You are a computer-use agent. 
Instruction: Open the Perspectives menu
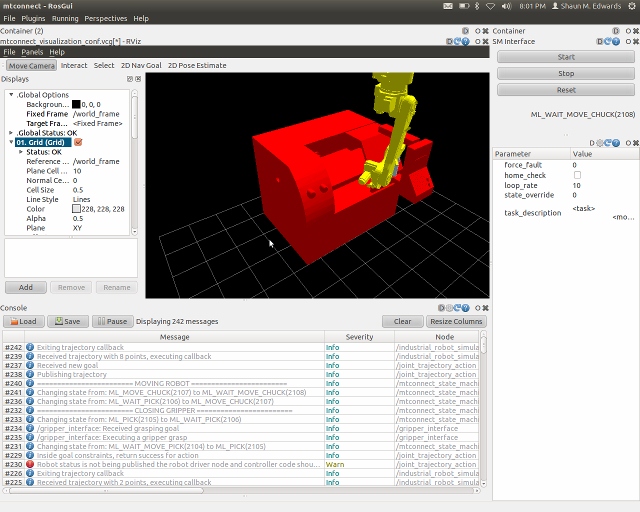tap(105, 18)
